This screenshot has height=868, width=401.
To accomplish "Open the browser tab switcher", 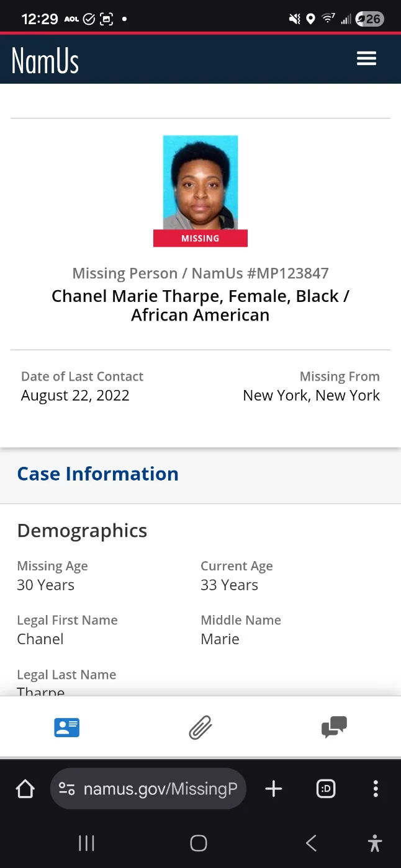I will [326, 789].
